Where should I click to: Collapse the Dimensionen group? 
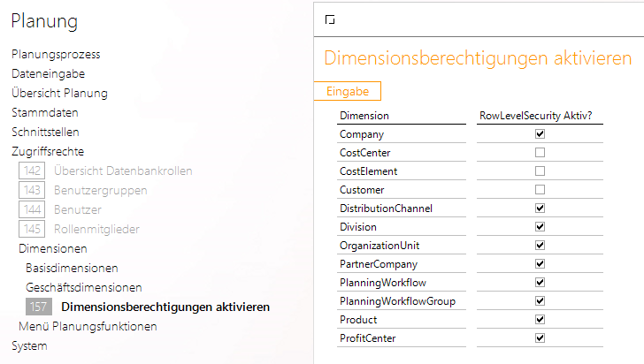click(53, 248)
